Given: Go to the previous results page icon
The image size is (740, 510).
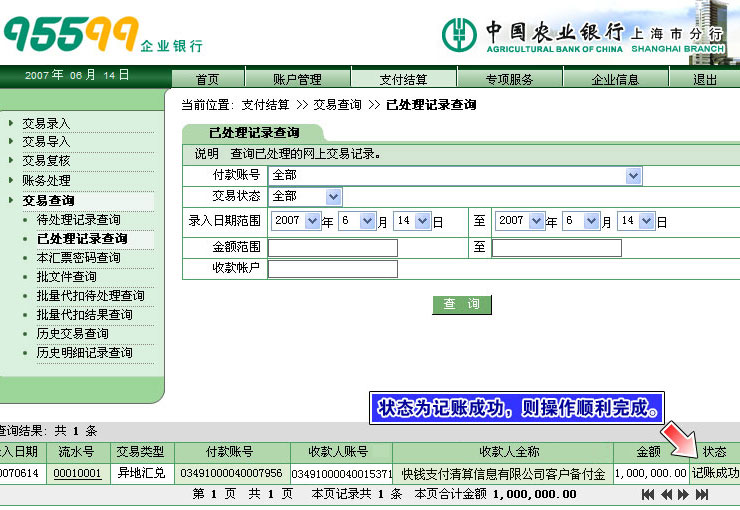Looking at the screenshot, I should pos(666,494).
